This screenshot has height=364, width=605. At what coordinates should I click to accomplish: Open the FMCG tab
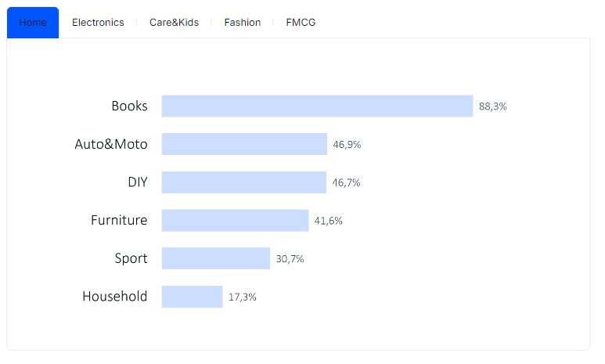click(x=301, y=23)
